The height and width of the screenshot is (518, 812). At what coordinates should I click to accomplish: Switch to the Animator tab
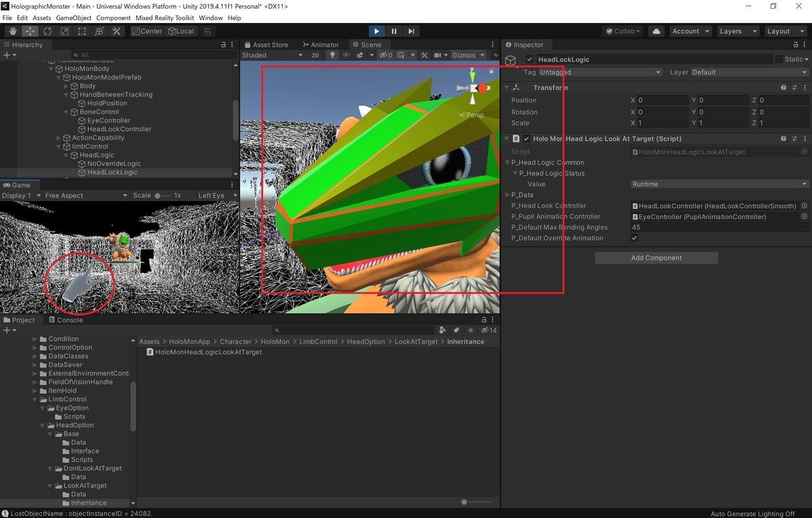point(321,45)
